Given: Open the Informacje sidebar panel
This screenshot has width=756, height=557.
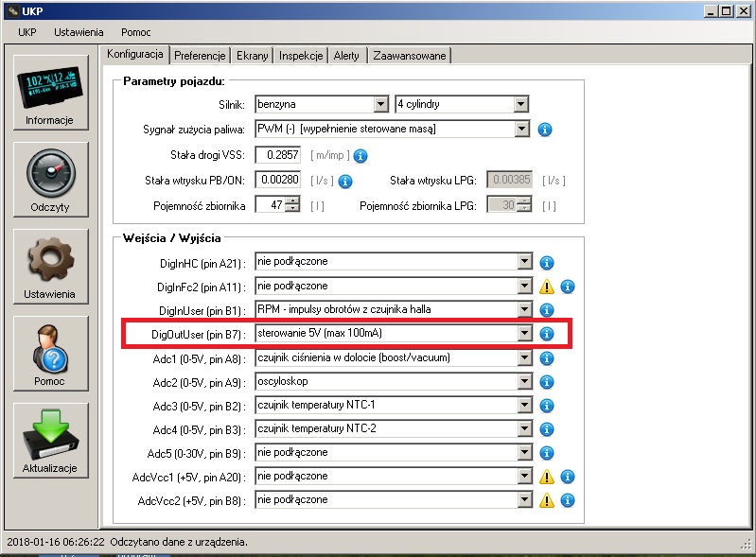Looking at the screenshot, I should (51, 92).
